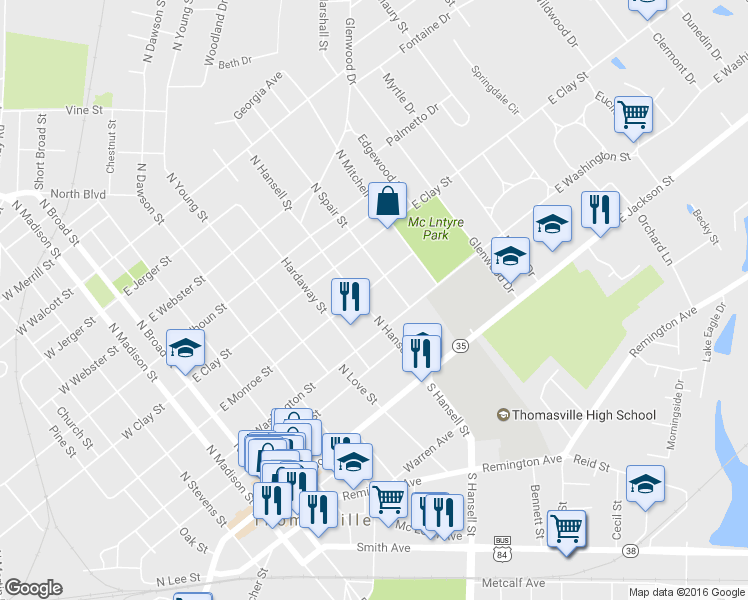Screen dimensions: 748x600
Task: Click the Lake Eagle Dr street label
Action: tap(714, 332)
